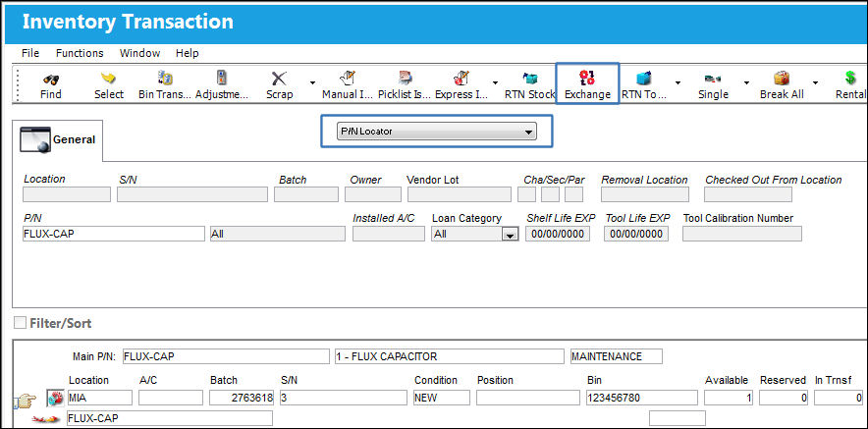Click the All field next to P/N
Screen dimensions: 868x429
pos(277,235)
